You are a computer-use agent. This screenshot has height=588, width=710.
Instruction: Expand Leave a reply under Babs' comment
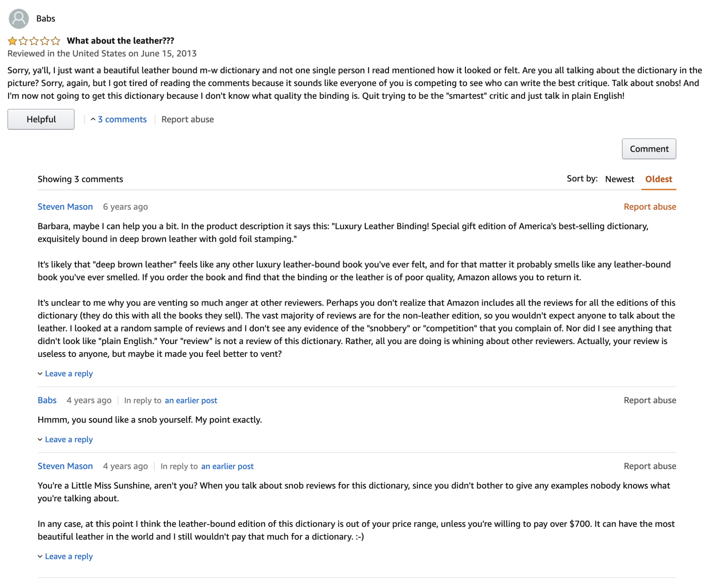point(69,439)
